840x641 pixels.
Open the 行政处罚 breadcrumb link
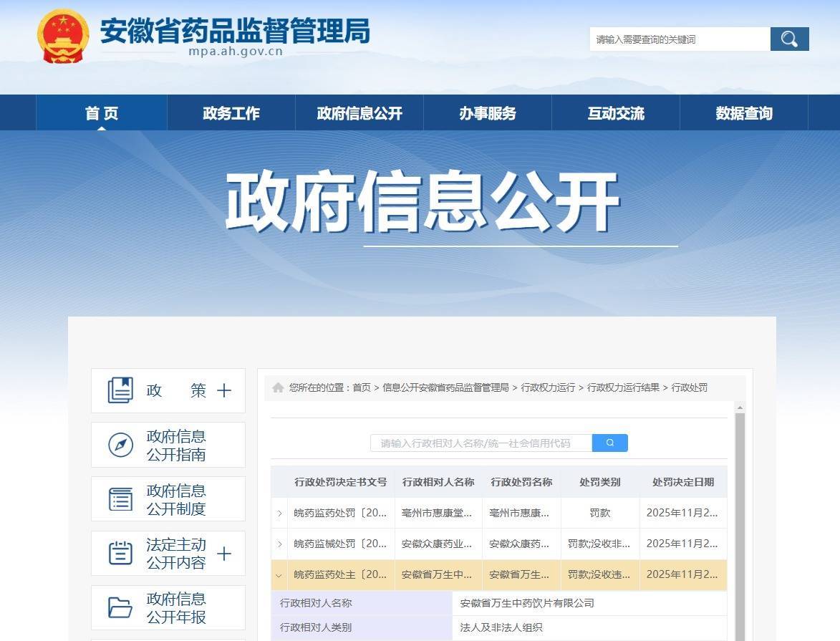coord(690,387)
